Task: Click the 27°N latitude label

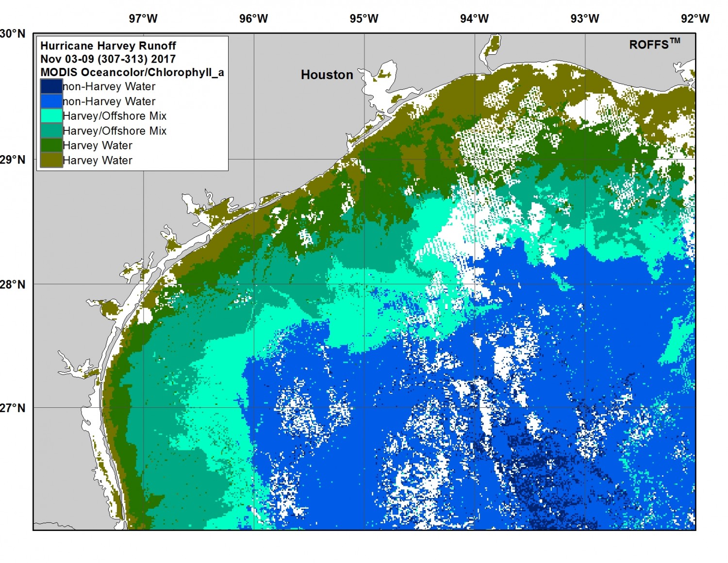Action: [13, 408]
